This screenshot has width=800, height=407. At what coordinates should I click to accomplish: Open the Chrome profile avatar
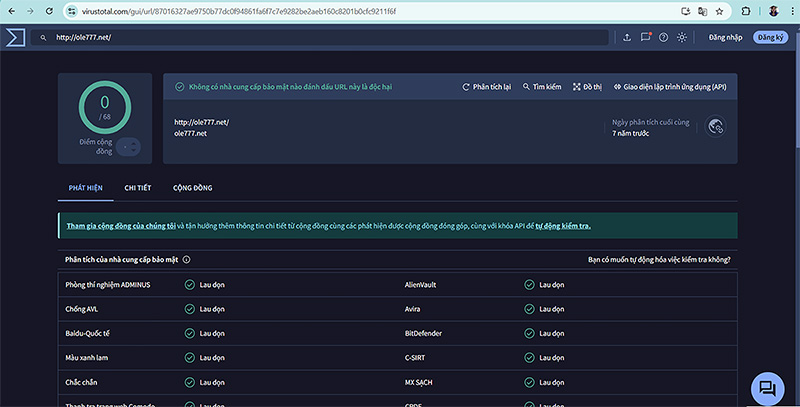(773, 11)
